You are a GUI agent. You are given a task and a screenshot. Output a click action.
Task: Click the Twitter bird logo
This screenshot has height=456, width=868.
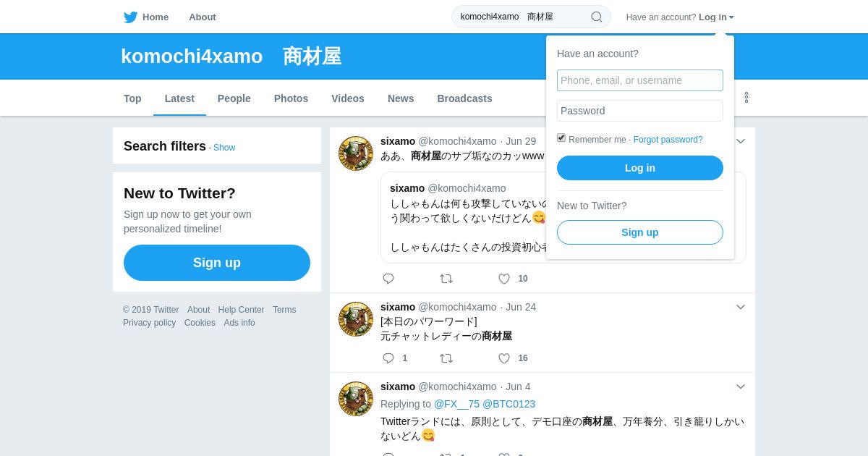[130, 17]
